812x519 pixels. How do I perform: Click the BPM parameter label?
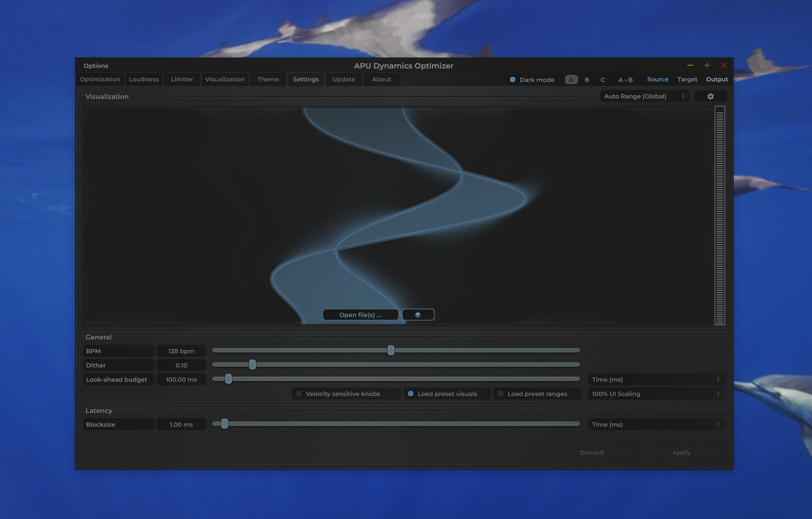click(x=118, y=351)
